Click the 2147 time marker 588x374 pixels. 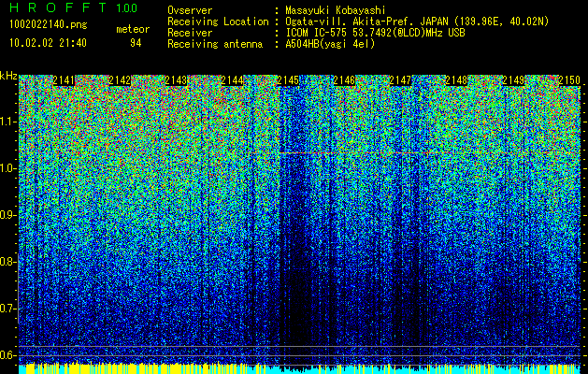tap(401, 80)
